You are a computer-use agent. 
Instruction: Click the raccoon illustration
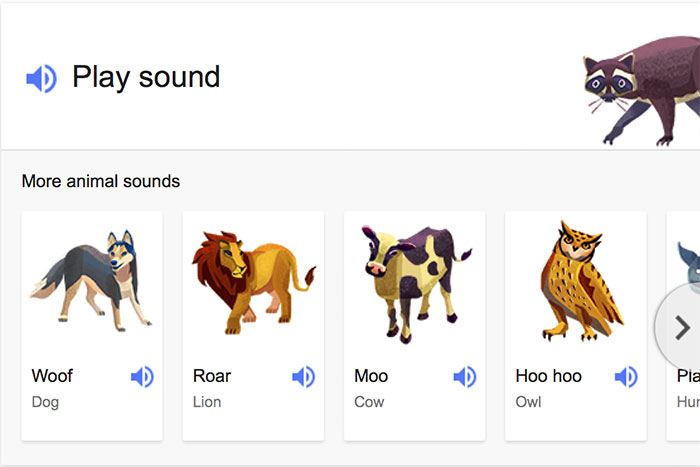(642, 88)
